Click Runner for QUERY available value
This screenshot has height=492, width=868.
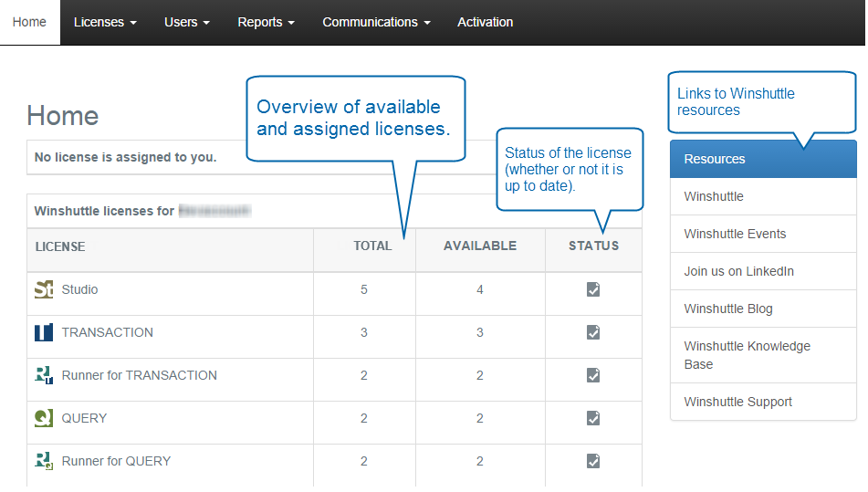click(480, 461)
